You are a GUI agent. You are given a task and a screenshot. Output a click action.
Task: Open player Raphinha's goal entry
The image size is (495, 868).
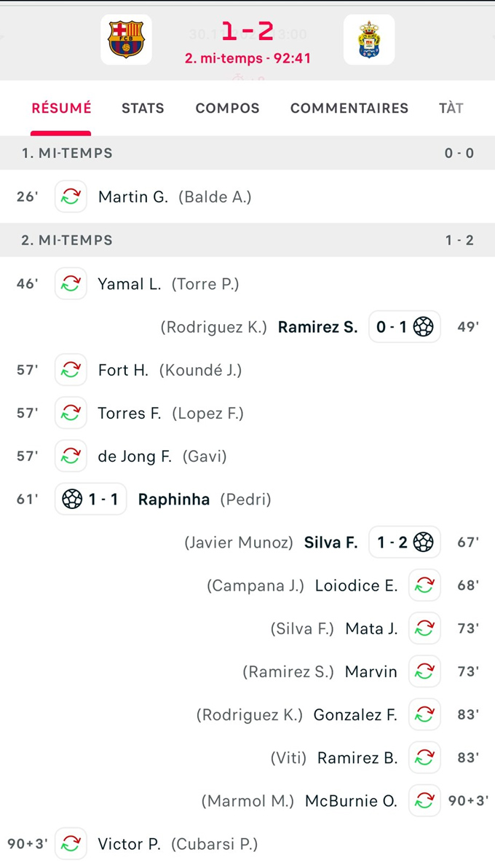174,500
